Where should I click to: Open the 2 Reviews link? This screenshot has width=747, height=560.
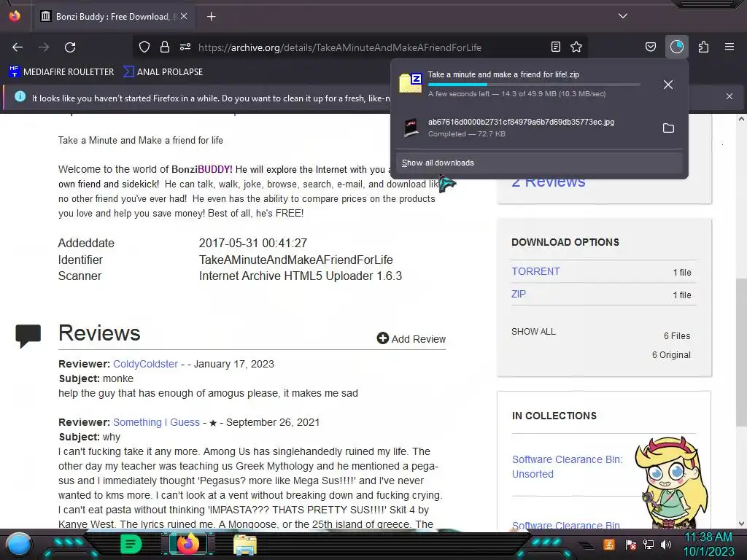(549, 183)
